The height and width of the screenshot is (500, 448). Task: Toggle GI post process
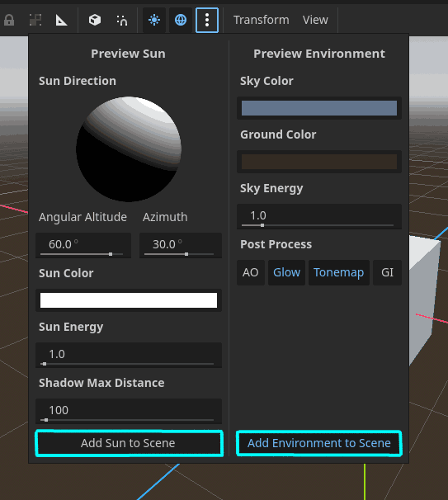click(x=387, y=272)
